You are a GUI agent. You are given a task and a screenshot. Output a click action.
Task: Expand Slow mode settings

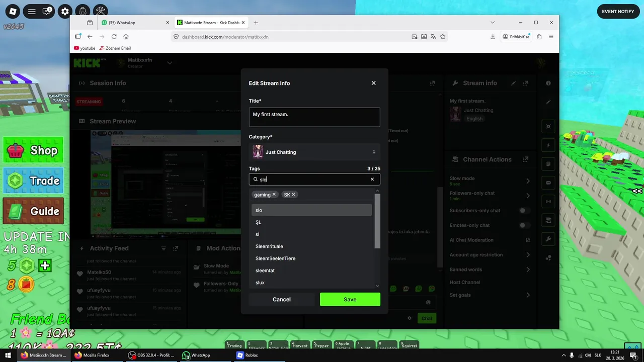click(x=528, y=180)
